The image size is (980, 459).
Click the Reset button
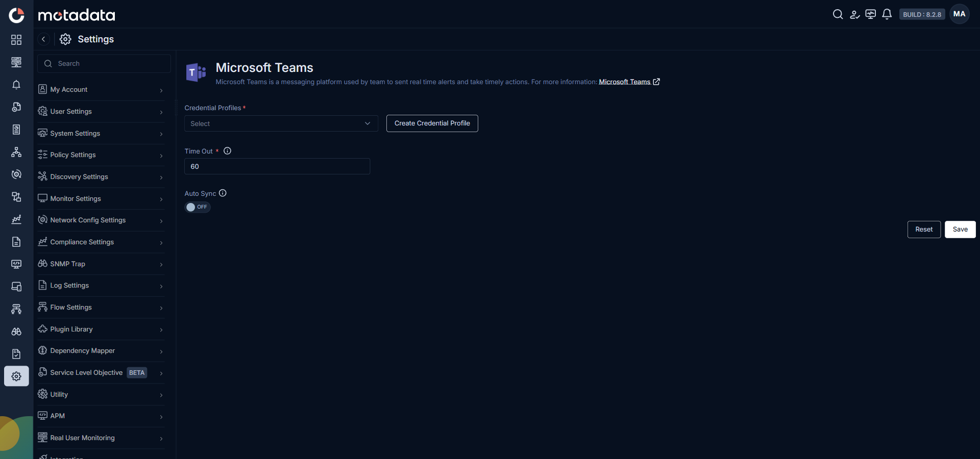point(924,229)
